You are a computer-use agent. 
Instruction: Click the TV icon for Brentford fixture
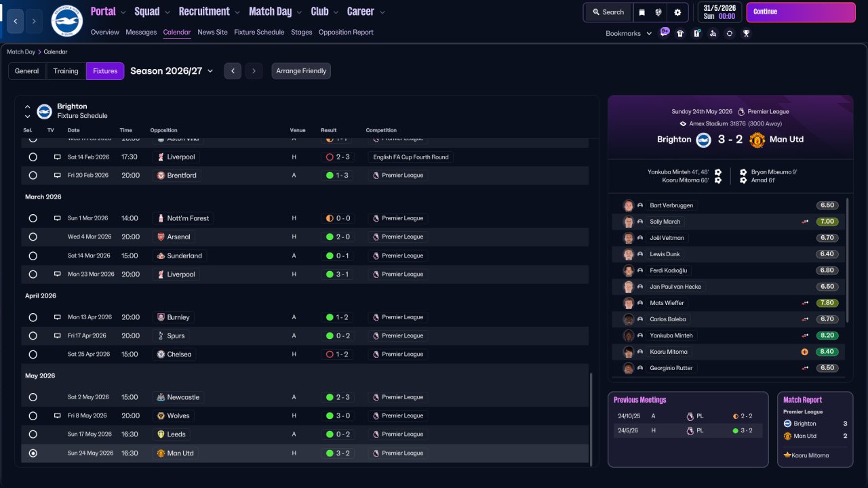58,176
